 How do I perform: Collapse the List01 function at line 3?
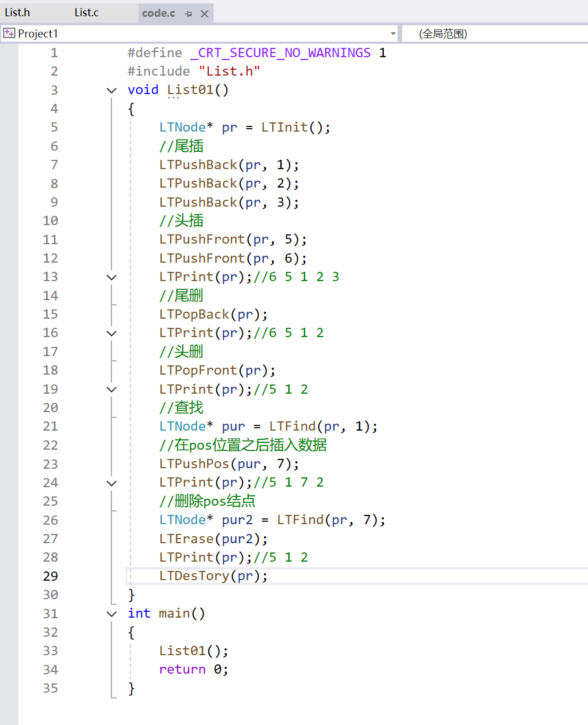point(112,90)
